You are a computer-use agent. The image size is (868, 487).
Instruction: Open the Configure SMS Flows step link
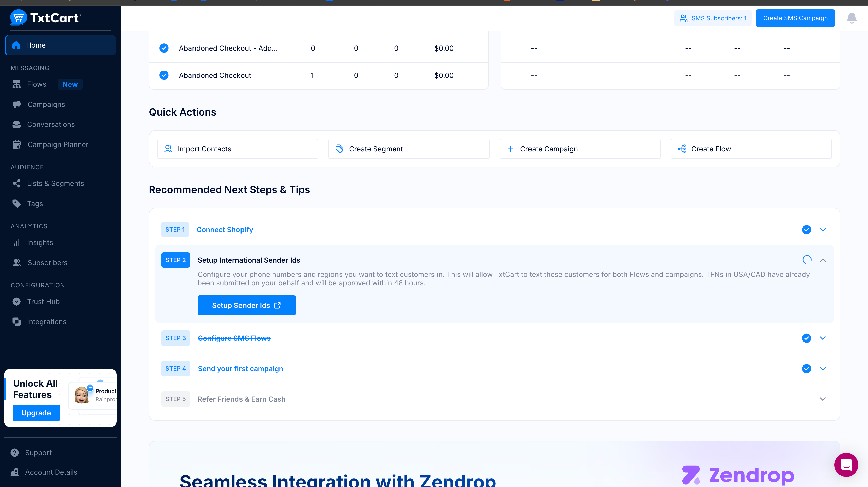tap(234, 338)
